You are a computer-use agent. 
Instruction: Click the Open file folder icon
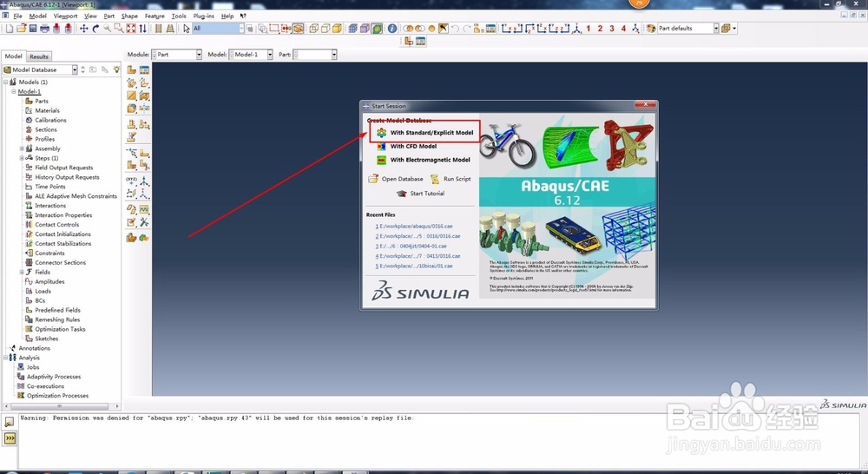point(23,29)
